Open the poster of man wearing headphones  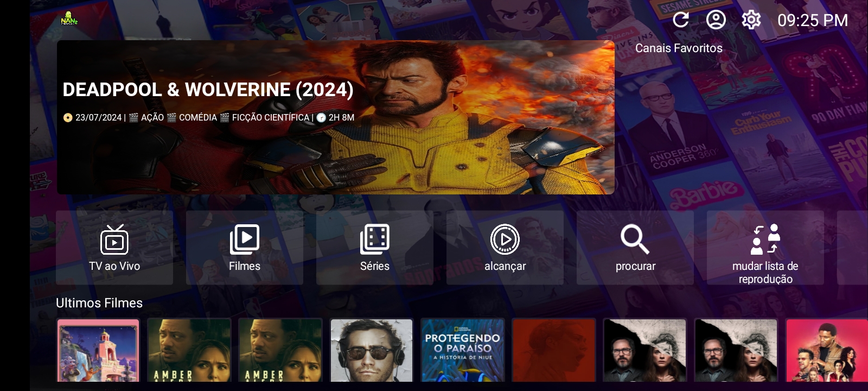[372, 350]
